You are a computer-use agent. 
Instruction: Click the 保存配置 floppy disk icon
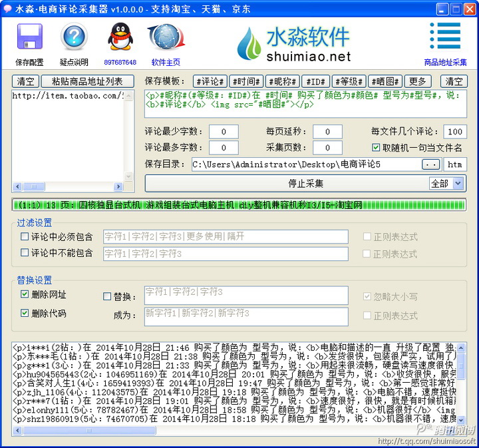click(29, 37)
